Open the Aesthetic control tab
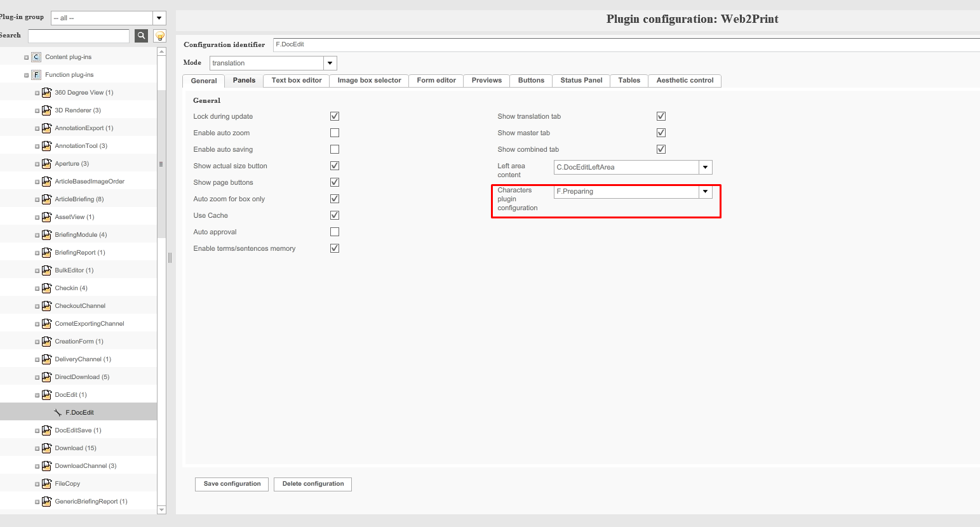The height and width of the screenshot is (527, 980). pyautogui.click(x=684, y=81)
